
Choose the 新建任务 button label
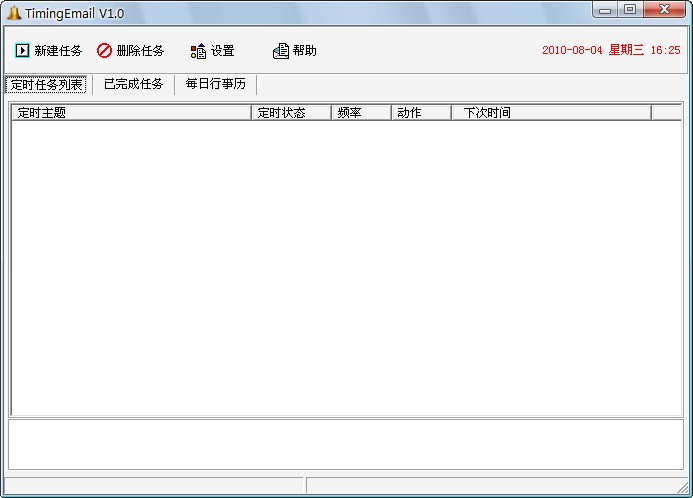point(58,51)
